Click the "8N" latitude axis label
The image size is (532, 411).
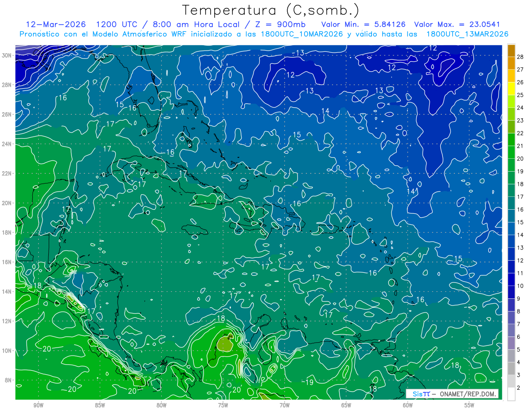(x=8, y=380)
